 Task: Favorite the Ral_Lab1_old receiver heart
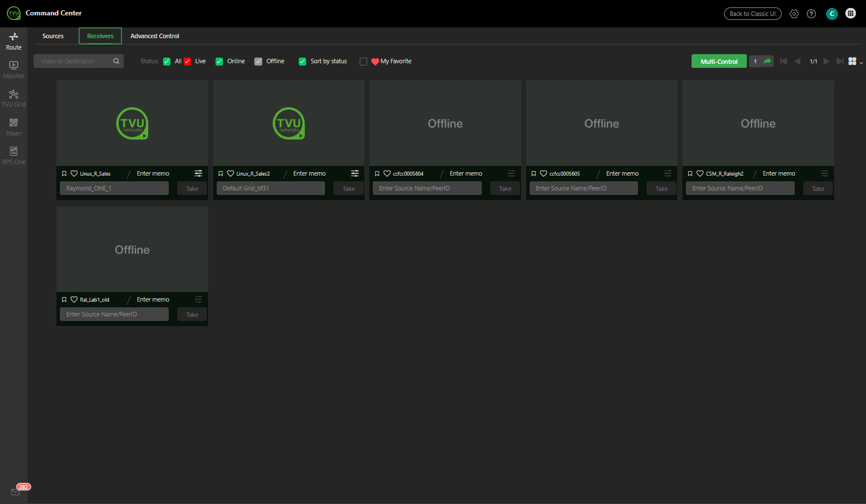[x=74, y=299]
